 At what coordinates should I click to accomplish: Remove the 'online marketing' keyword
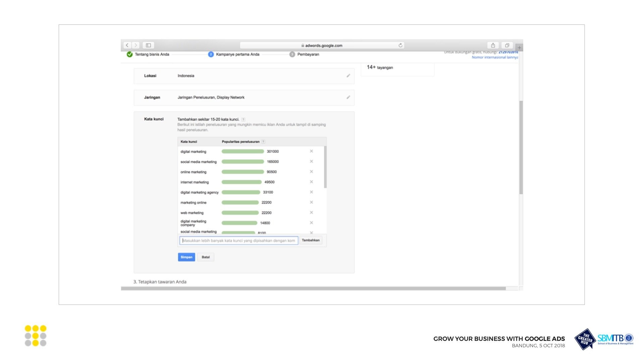click(311, 172)
